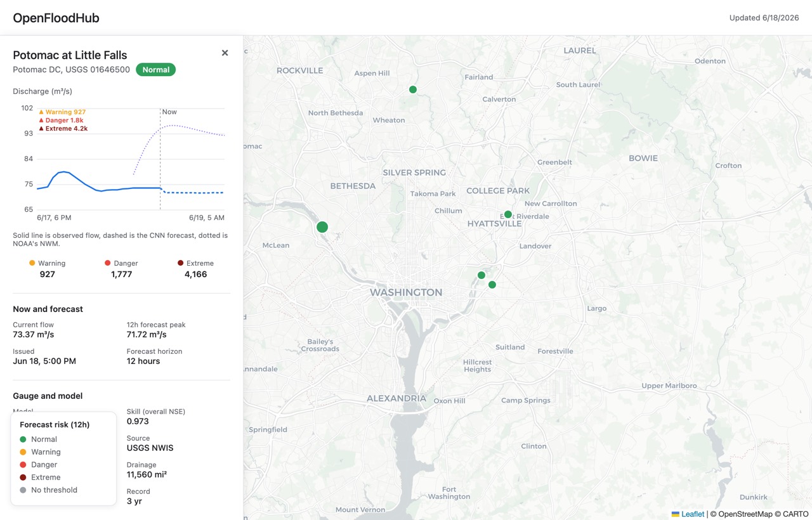Viewport: 812px width, 520px height.
Task: Click the 12h forecast peak 71.72 m³/s
Action: click(147, 335)
